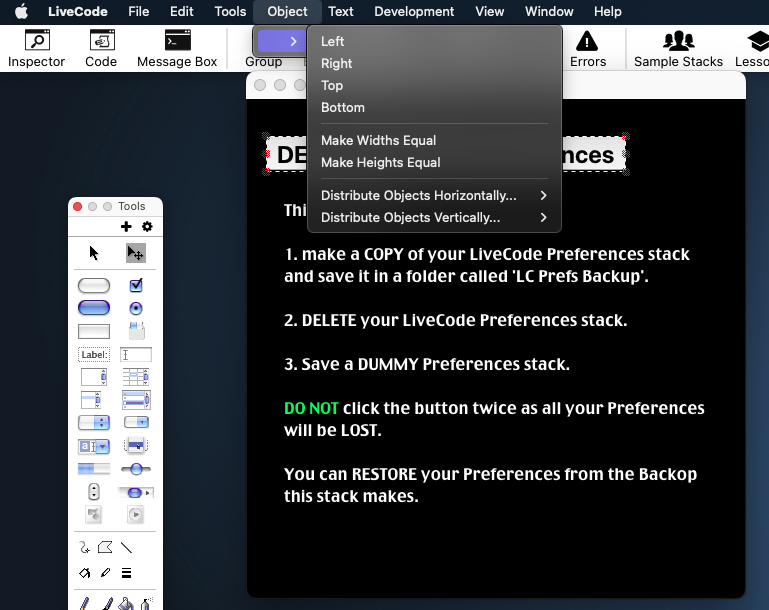The image size is (769, 610).
Task: Open the Code editor toolbar icon
Action: (x=101, y=48)
